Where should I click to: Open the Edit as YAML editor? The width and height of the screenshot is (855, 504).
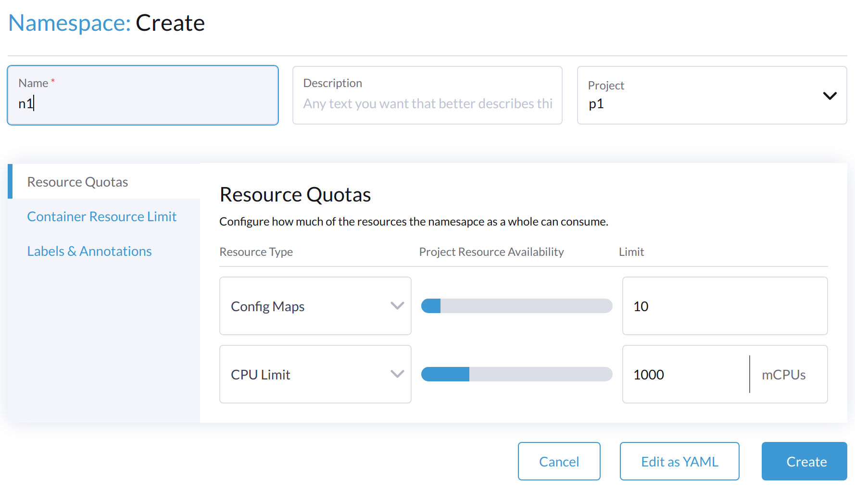click(x=679, y=461)
